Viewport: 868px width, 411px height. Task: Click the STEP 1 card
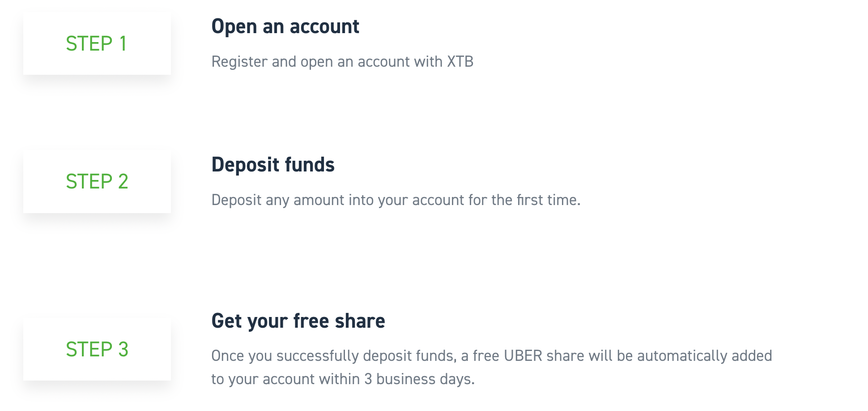point(97,43)
